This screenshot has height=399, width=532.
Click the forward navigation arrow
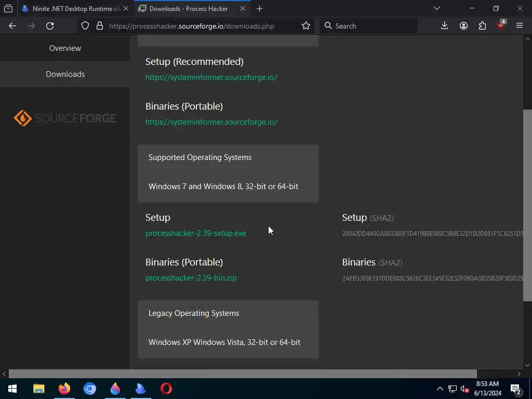[31, 26]
